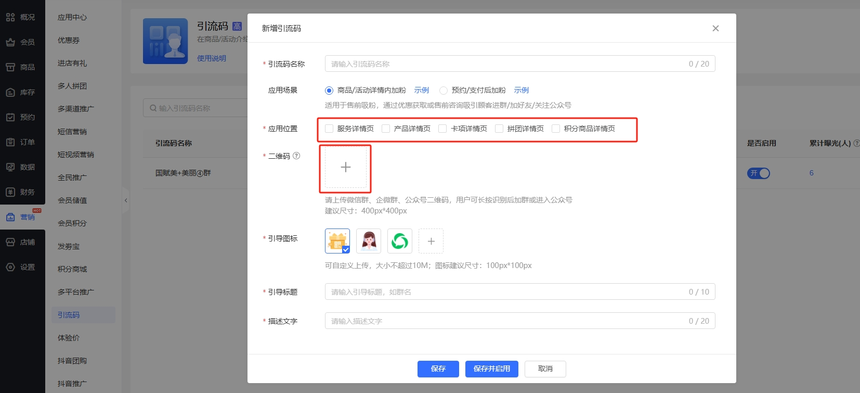This screenshot has height=393, width=860.
Task: Open 多渠道推广 in the submenu
Action: point(76,109)
